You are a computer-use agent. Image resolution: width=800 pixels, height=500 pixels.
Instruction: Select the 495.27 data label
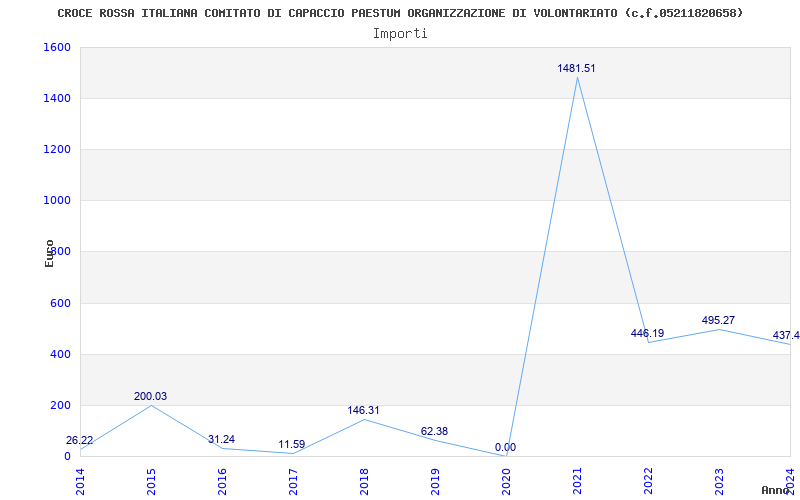coord(718,320)
